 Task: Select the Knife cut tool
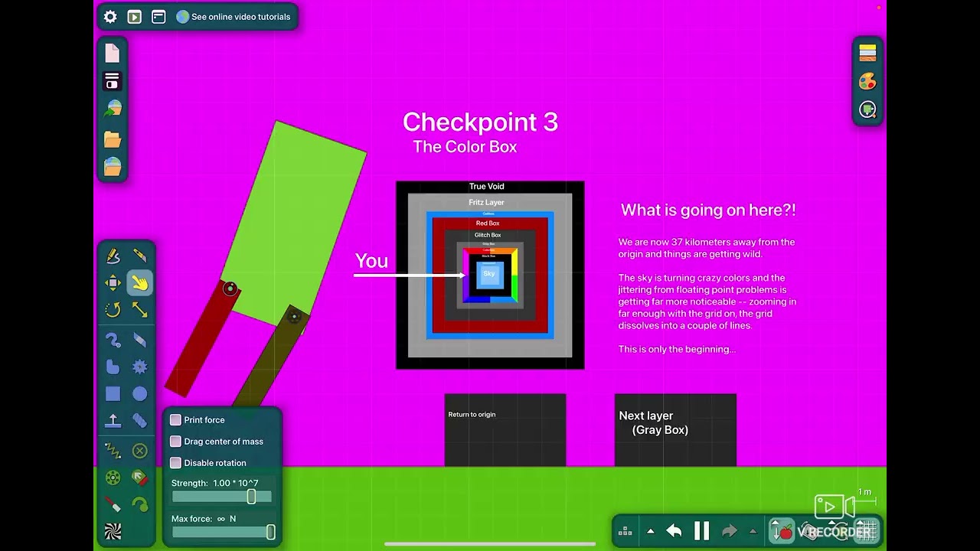pyautogui.click(x=139, y=256)
